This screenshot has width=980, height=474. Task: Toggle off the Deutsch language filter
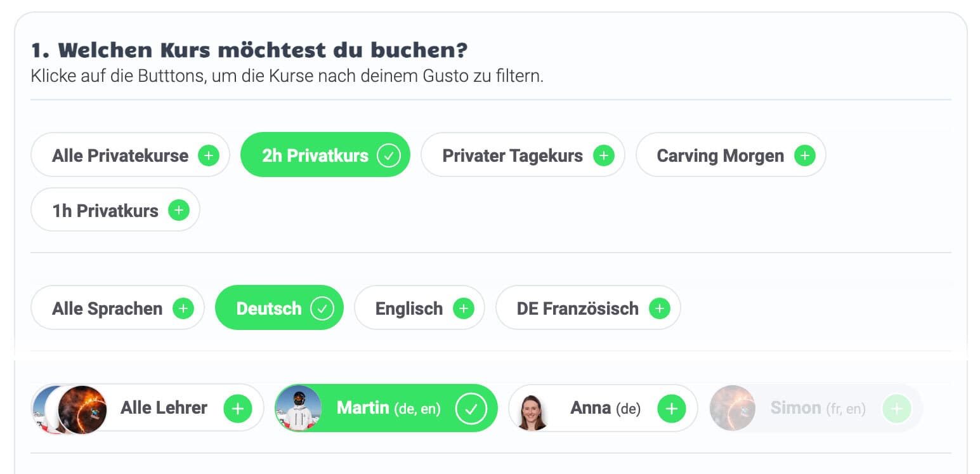[x=269, y=308]
